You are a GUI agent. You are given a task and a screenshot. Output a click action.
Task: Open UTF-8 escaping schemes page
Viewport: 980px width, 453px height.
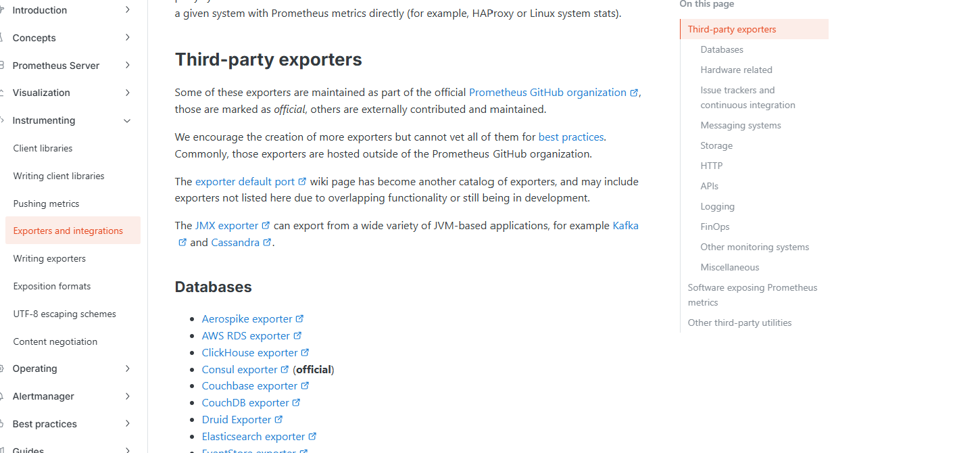coord(65,314)
